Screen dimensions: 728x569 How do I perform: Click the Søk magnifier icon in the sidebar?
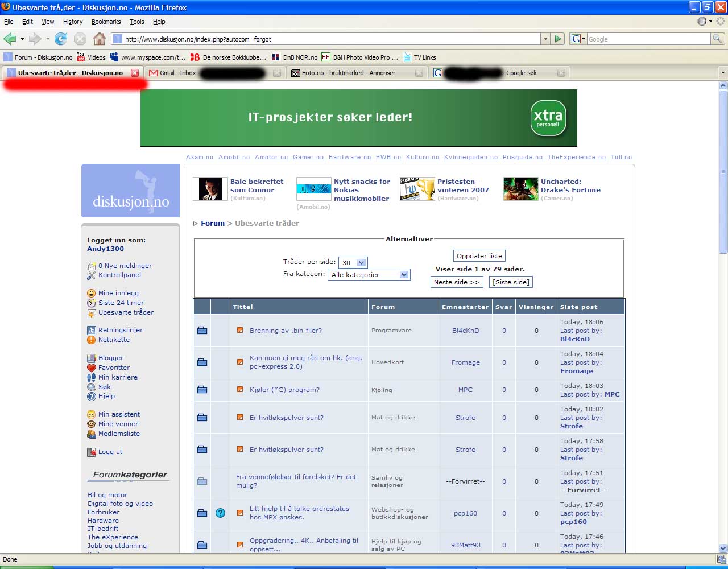click(92, 387)
